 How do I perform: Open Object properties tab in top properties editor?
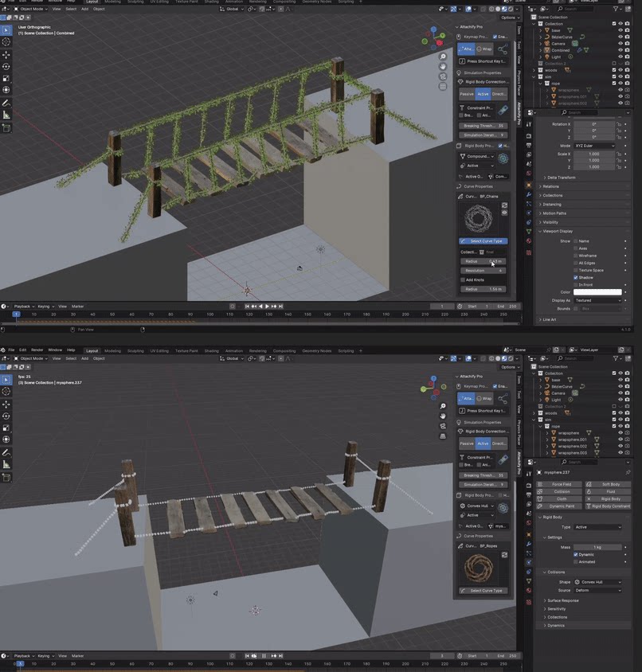tap(529, 186)
